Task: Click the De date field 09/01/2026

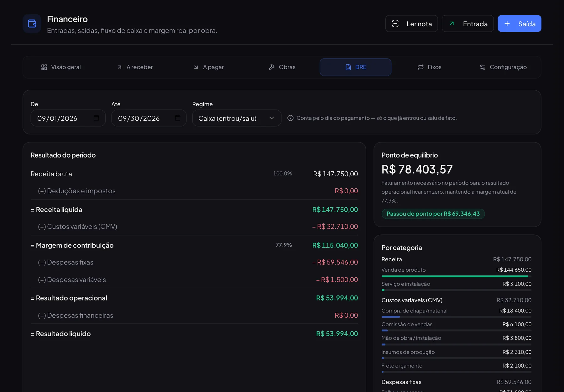Action: [x=68, y=118]
